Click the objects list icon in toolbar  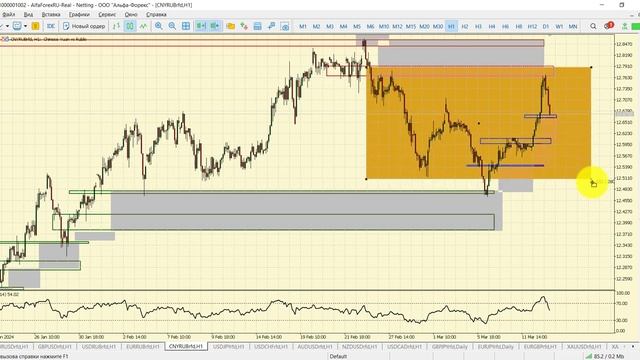[244, 26]
